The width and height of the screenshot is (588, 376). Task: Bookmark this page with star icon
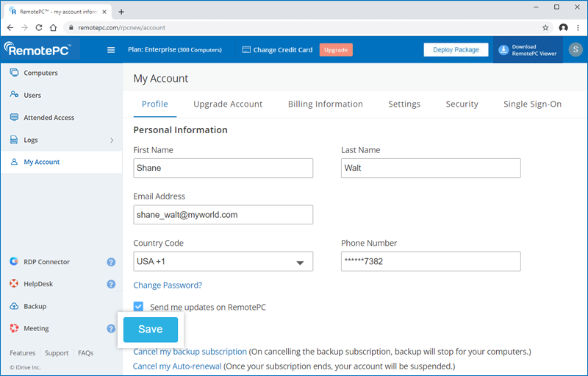[x=545, y=28]
